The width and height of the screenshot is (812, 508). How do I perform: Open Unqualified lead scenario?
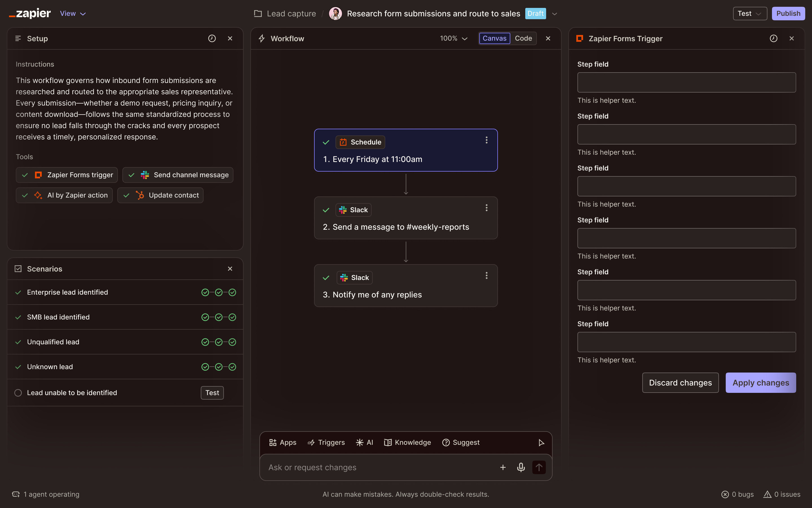125,342
